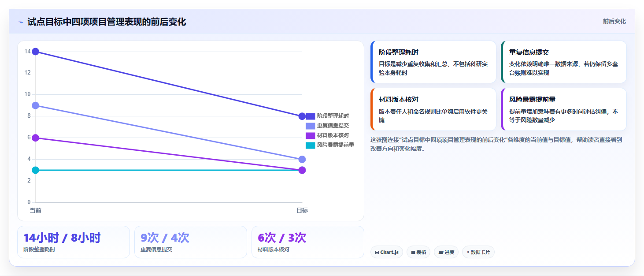Viewport: 644px width, 276px height.
Task: Select the 重复信息提交 data point at 目标 (4)
Action: click(x=302, y=159)
